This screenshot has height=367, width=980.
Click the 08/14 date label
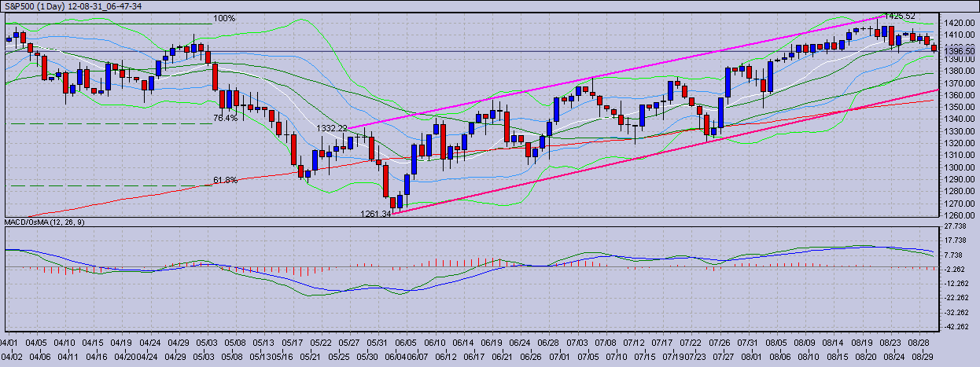tap(833, 343)
